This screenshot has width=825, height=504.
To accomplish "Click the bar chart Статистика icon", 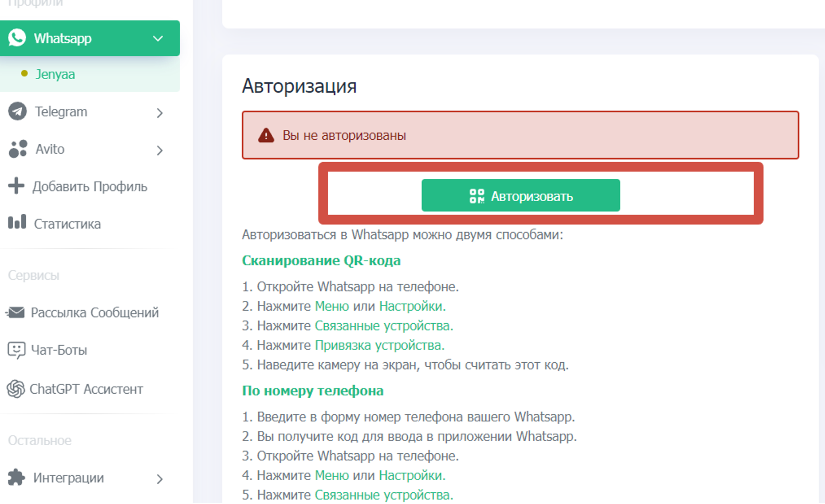I will pyautogui.click(x=17, y=221).
